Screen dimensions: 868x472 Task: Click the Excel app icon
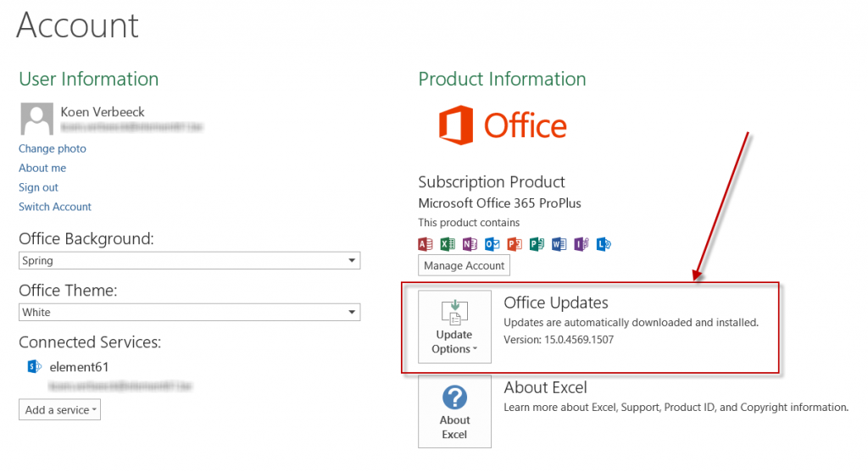tap(448, 244)
